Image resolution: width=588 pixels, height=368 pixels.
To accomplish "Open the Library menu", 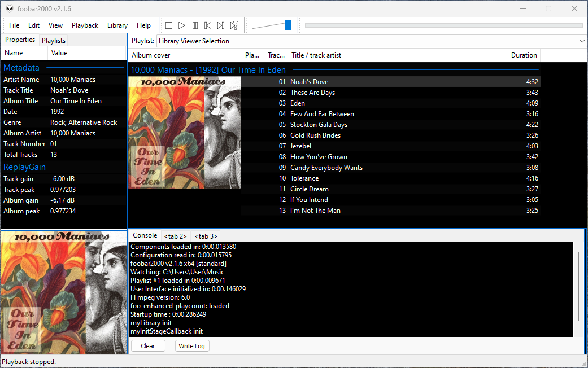I will pyautogui.click(x=117, y=25).
